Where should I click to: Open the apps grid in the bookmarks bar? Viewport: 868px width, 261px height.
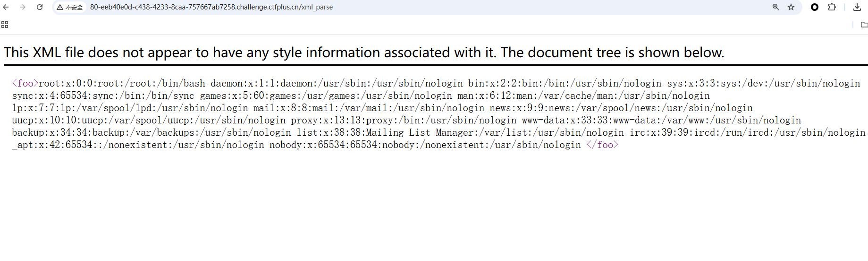tap(5, 25)
